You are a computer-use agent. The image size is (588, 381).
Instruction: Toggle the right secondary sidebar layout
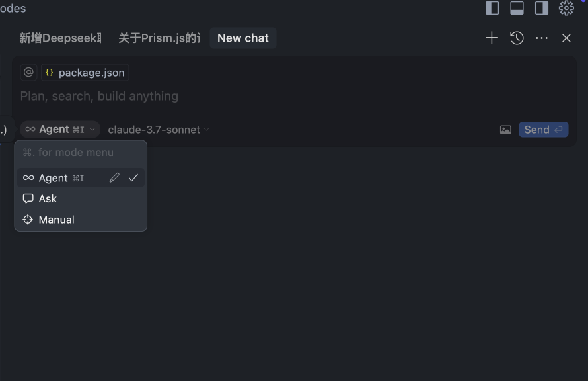point(542,8)
